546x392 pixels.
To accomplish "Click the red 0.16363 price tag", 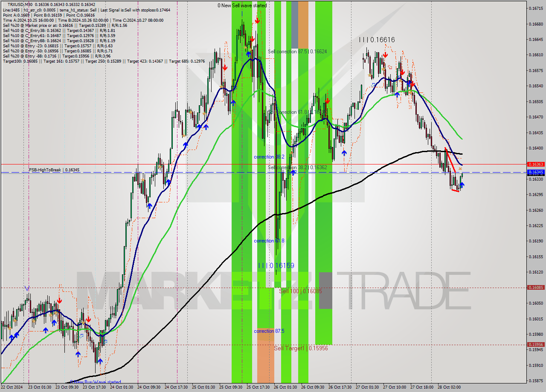I will [x=535, y=164].
